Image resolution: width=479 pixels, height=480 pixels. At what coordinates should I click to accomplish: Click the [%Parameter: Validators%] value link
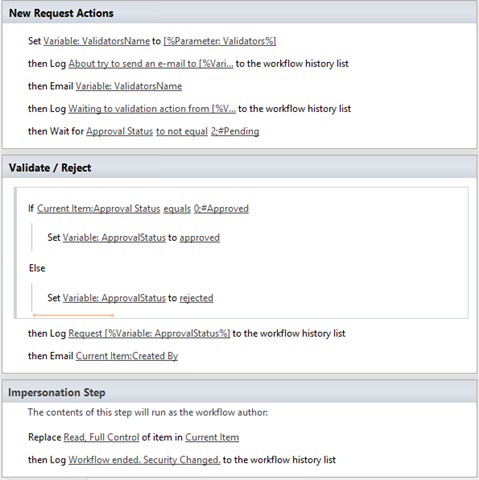click(220, 41)
